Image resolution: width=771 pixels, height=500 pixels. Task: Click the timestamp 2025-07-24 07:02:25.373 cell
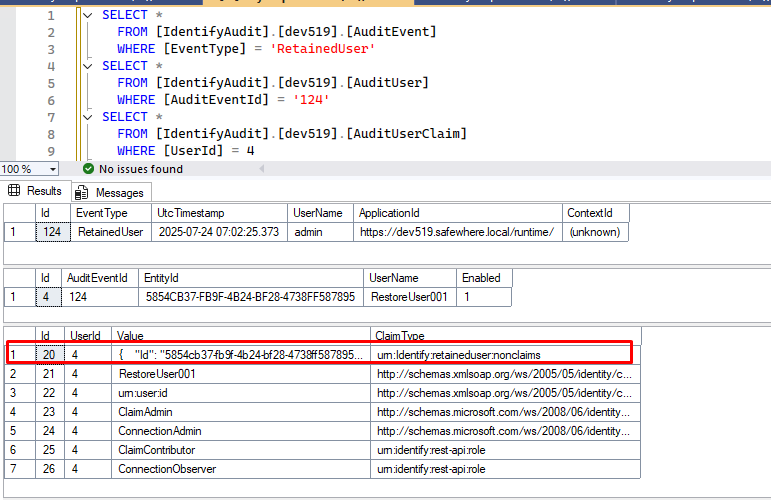pos(219,232)
